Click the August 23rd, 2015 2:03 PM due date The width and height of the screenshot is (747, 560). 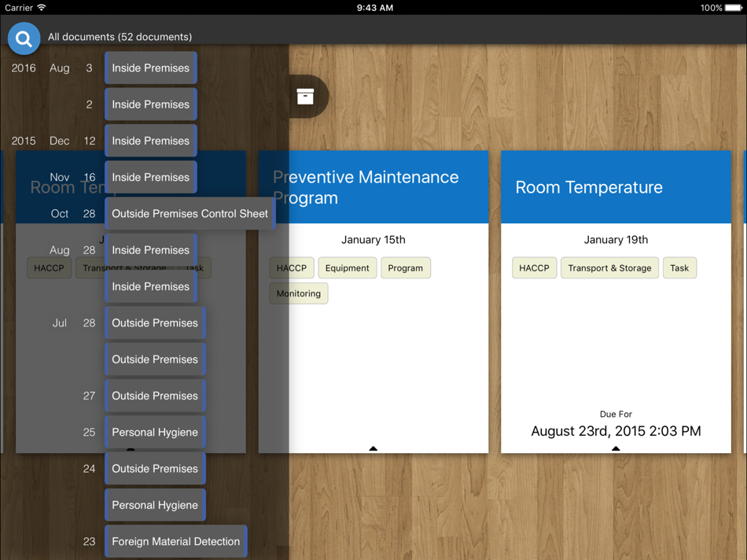pos(616,431)
